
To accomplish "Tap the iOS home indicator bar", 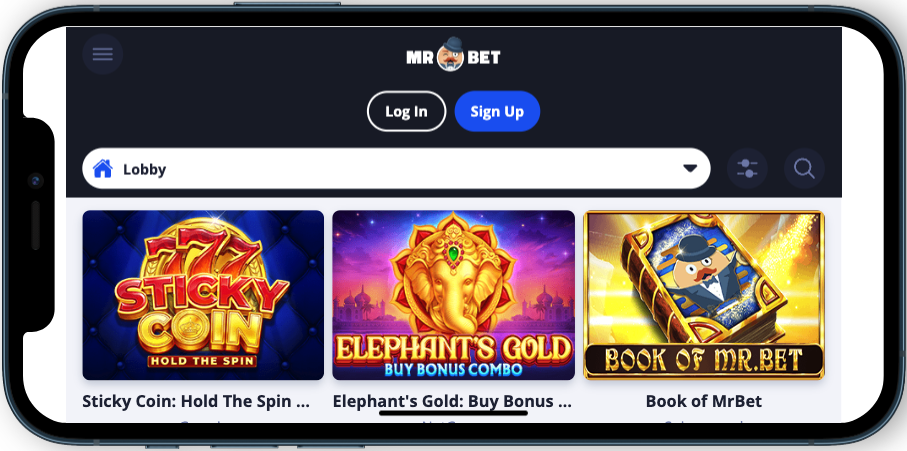I will coord(454,413).
